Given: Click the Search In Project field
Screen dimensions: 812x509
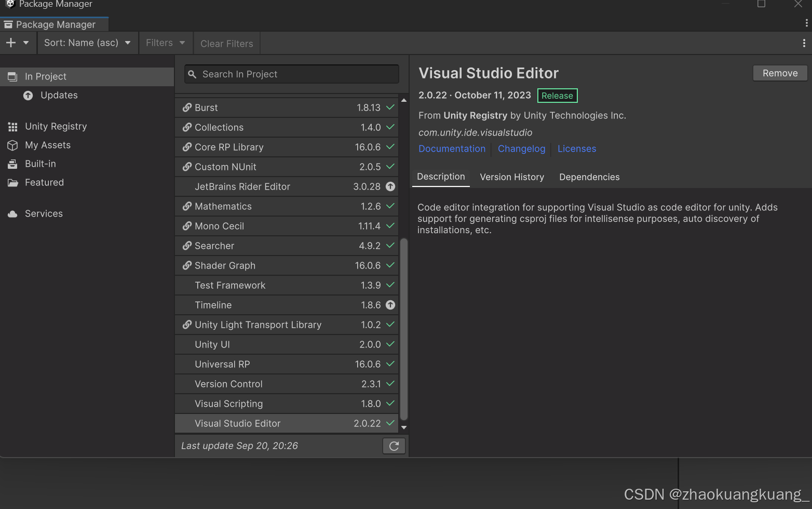Looking at the screenshot, I should tap(292, 74).
